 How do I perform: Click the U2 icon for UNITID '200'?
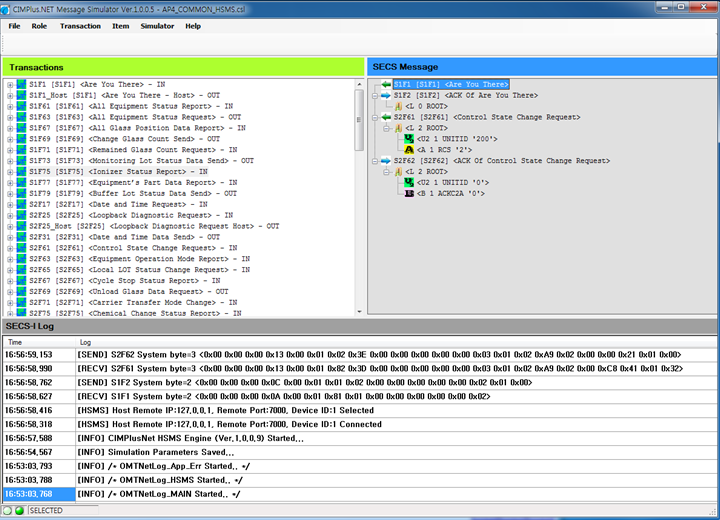(x=408, y=138)
